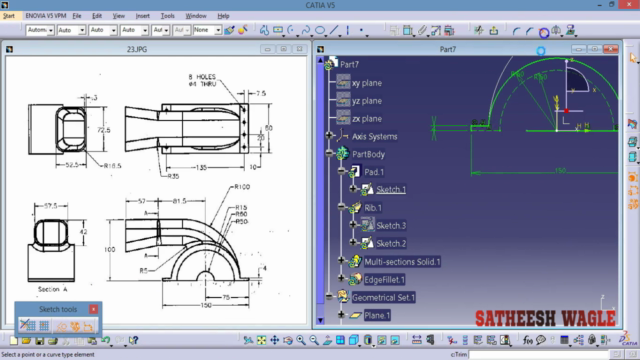
Task: Select the Line tool
Action: (x=334, y=30)
